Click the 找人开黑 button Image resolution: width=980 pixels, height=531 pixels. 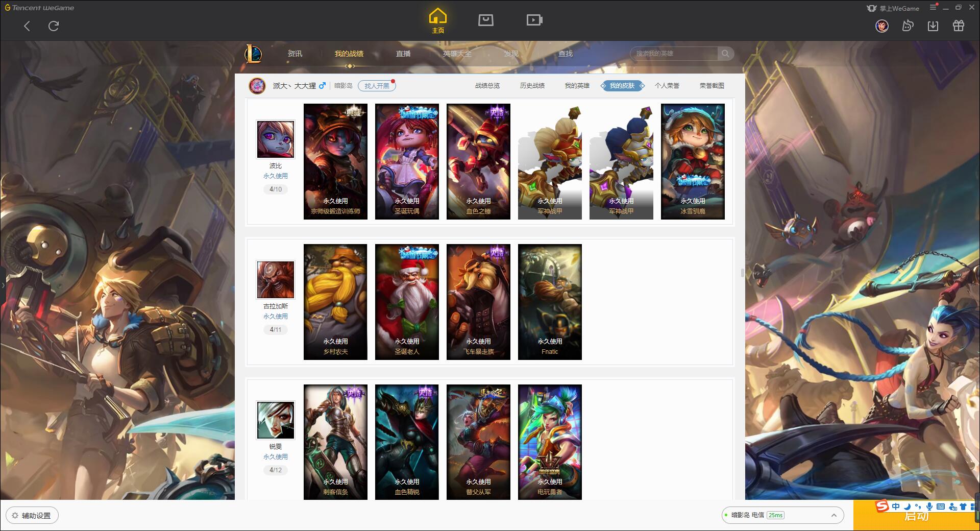[377, 86]
